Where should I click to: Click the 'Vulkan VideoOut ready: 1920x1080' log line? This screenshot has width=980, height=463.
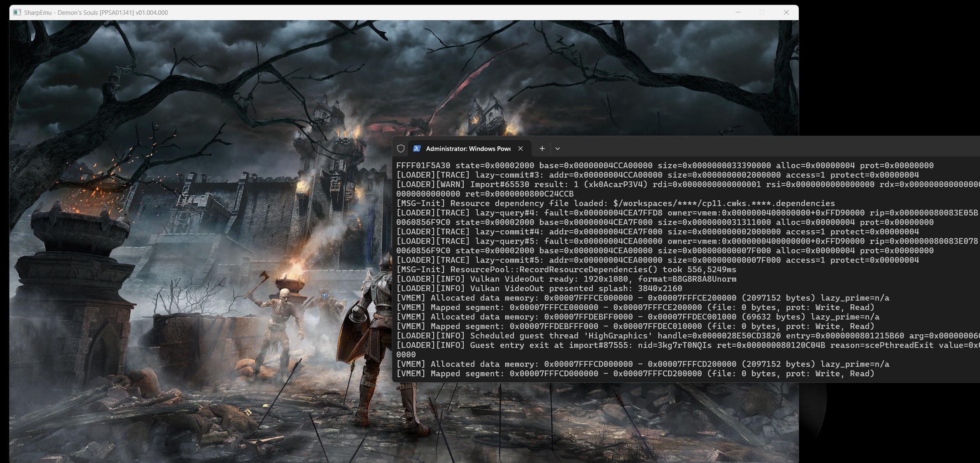point(566,279)
